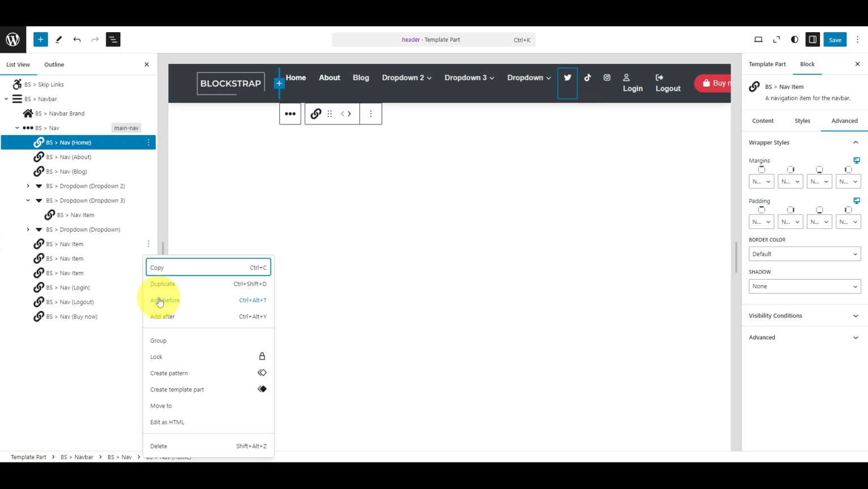Click the Twitter icon in navbar

coord(567,78)
